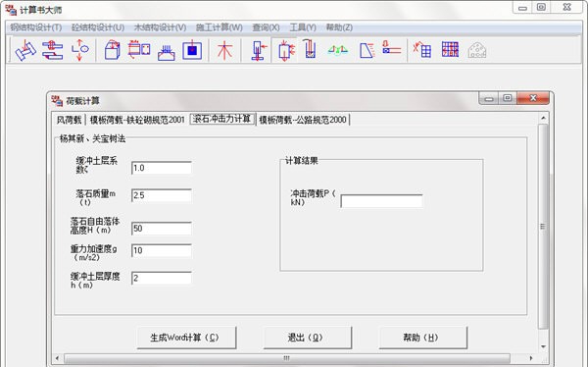Click the vertical scrollbar thumb
This screenshot has height=367, width=588.
coord(543,227)
